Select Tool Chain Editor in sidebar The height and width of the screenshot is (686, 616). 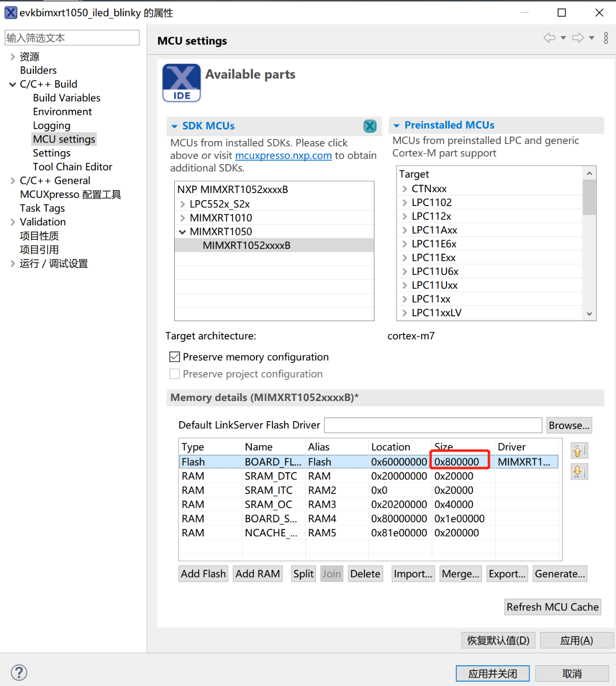(72, 167)
